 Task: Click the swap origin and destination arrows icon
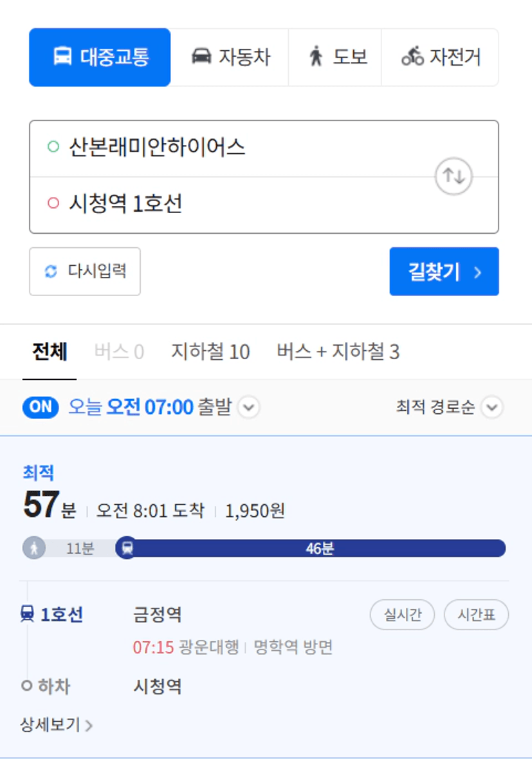click(453, 176)
